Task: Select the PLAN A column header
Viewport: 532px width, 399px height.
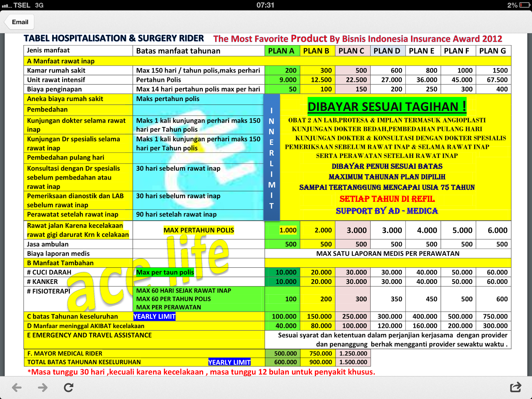Action: (x=282, y=51)
